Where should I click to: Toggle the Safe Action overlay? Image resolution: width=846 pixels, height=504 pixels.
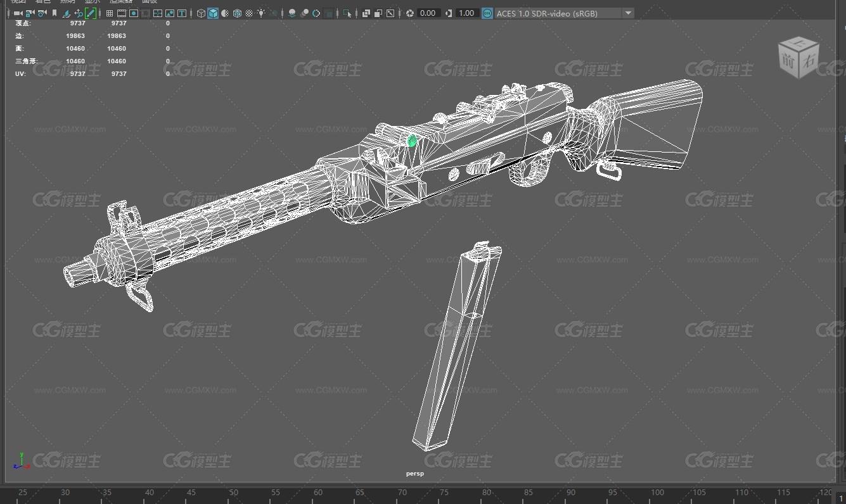point(170,13)
